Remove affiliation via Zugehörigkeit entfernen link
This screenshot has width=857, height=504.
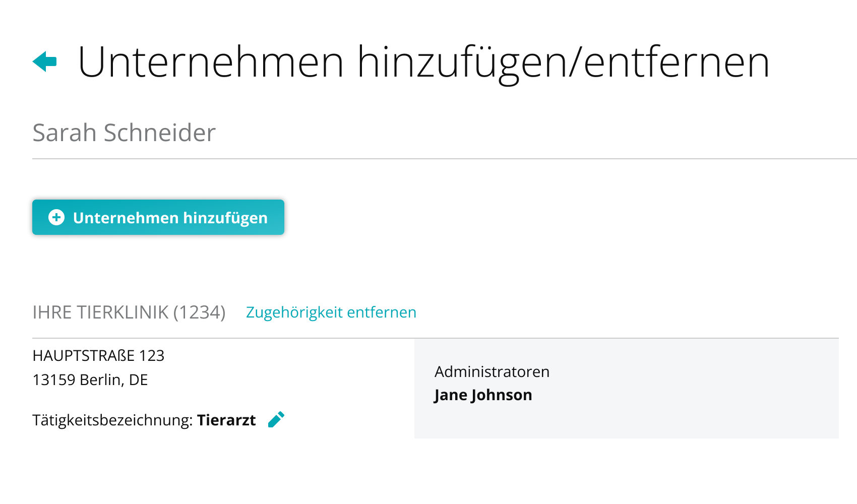331,312
